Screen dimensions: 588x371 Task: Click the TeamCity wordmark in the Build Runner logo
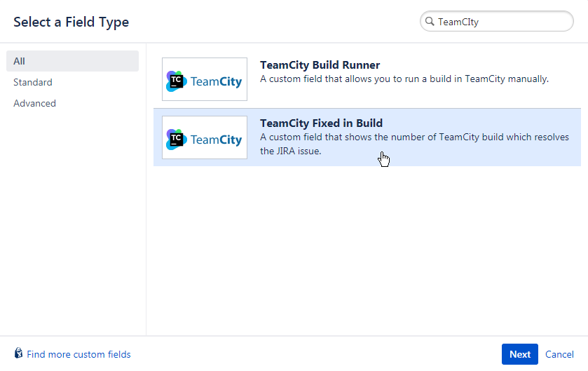[x=216, y=81]
